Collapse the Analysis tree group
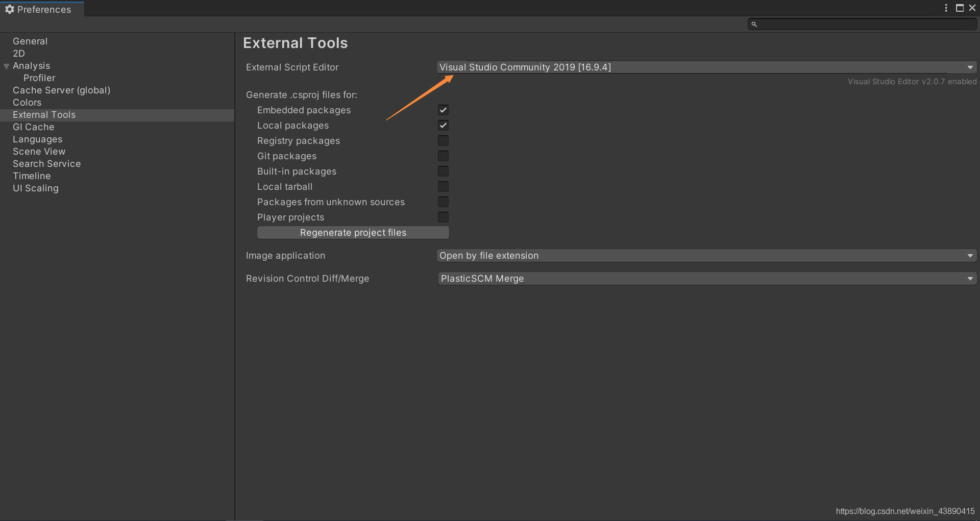Screen dimensions: 980x521 (6, 66)
